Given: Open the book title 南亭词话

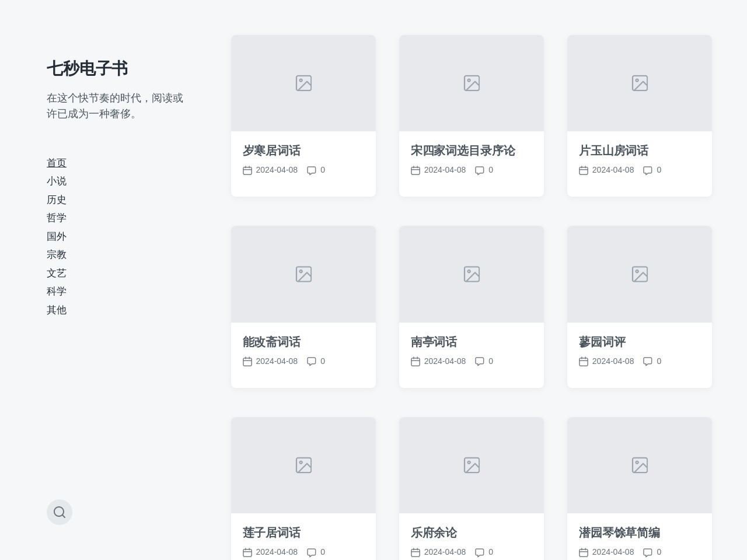Looking at the screenshot, I should tap(434, 342).
